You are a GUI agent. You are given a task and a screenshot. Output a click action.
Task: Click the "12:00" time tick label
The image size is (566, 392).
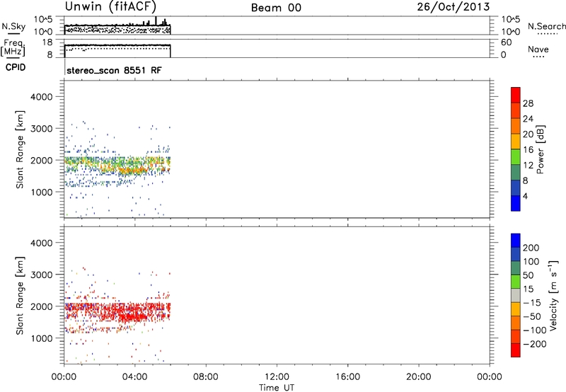(277, 377)
